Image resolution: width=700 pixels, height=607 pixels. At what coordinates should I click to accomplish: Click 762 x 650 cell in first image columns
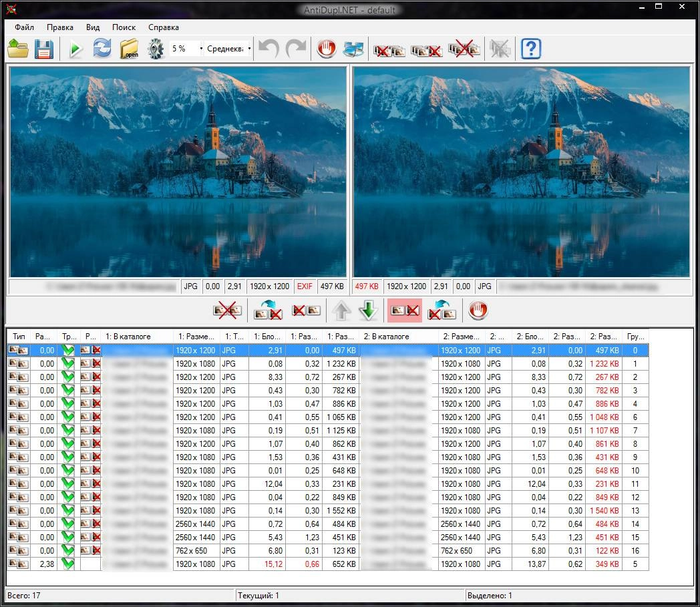(196, 551)
